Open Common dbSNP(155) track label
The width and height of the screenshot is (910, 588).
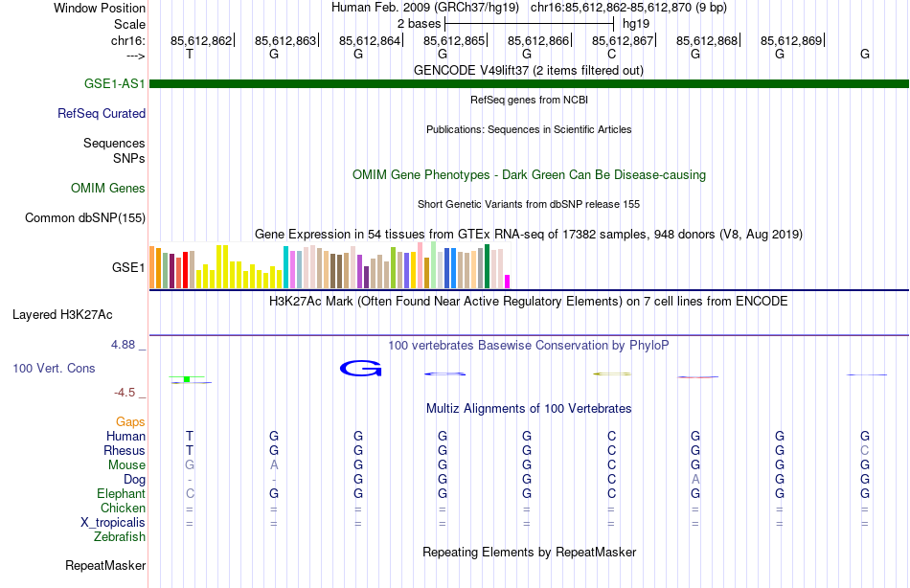pyautogui.click(x=85, y=217)
